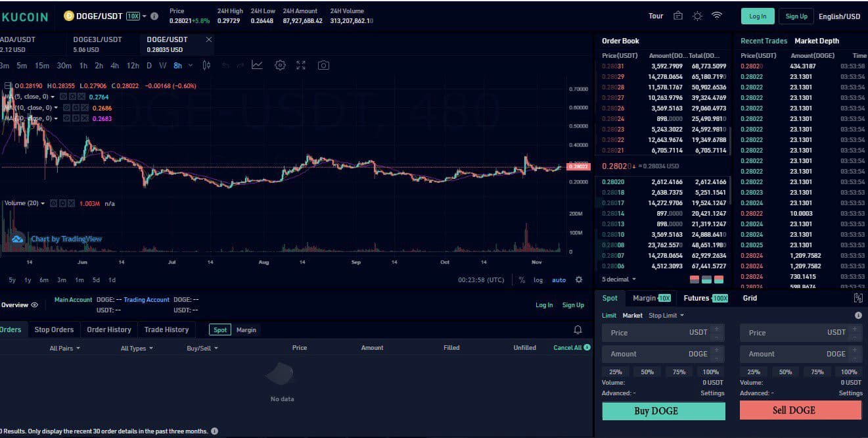This screenshot has height=438, width=868.
Task: Click TradingView cloud logo
Action: (x=18, y=239)
